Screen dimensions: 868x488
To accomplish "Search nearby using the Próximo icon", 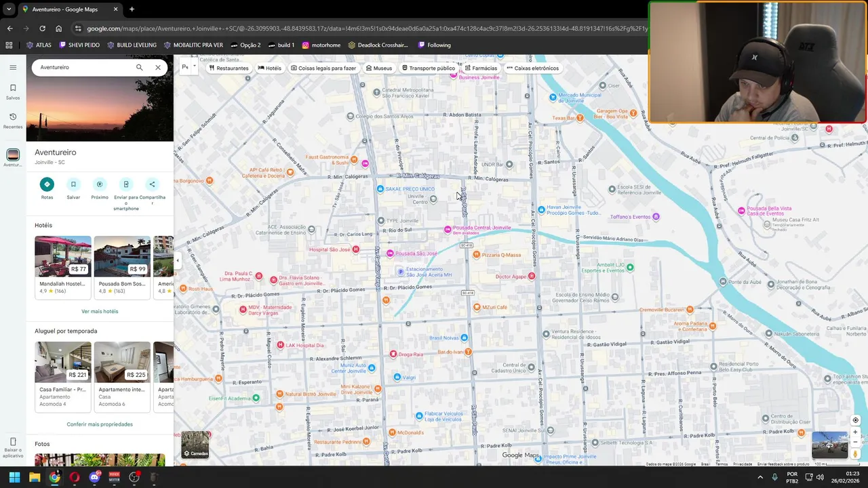I will [x=100, y=184].
